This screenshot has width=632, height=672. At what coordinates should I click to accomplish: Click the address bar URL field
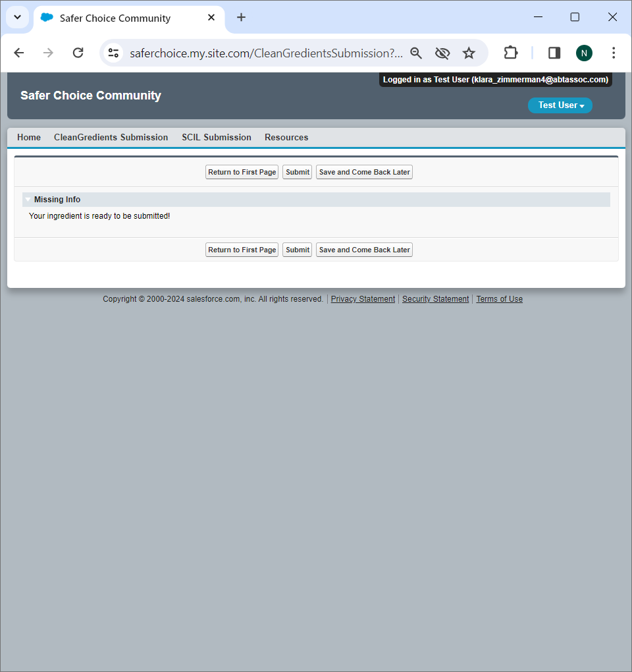pos(263,53)
